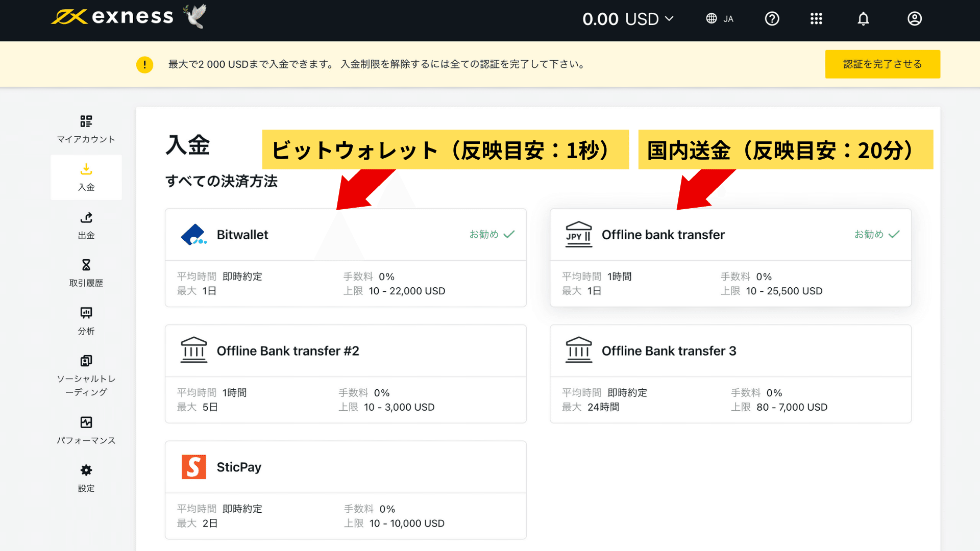Click the limit 10 - 3,000 USD
This screenshot has width=980, height=551.
(399, 407)
